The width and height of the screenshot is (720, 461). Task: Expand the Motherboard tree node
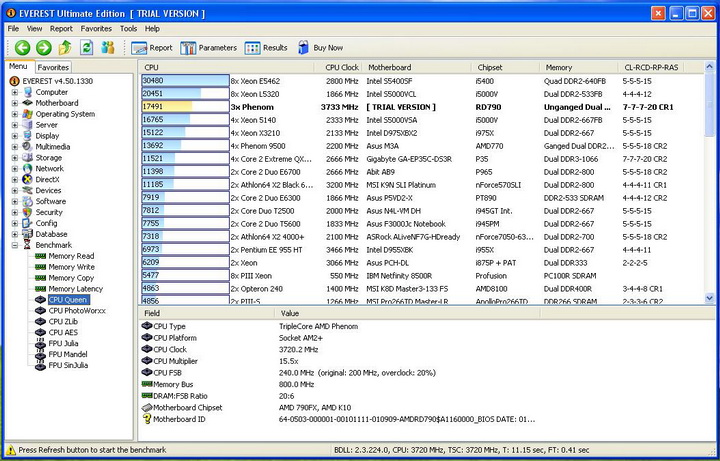click(x=15, y=103)
